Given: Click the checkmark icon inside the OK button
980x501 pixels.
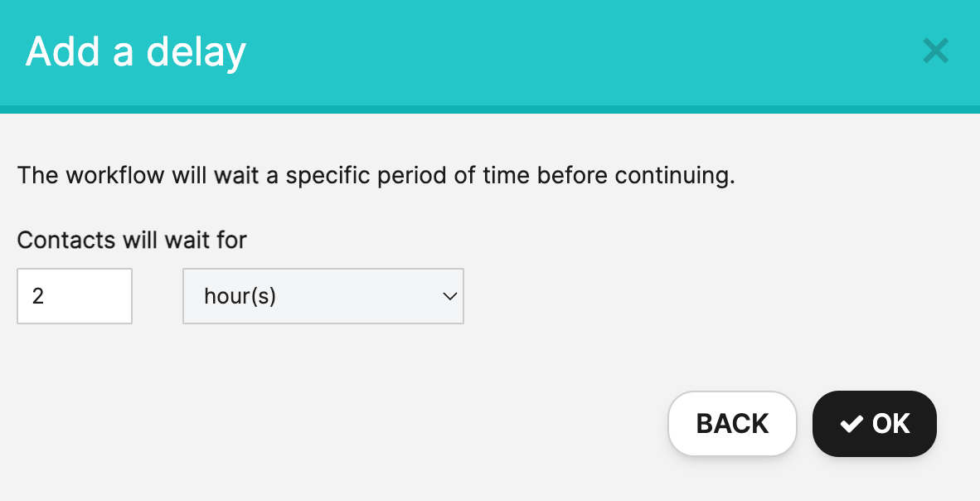Looking at the screenshot, I should [851, 423].
